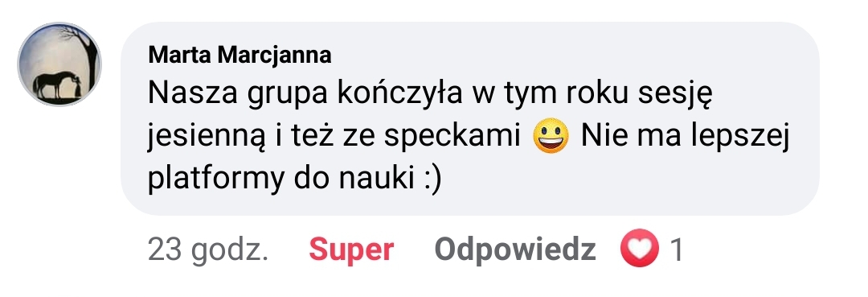
Task: Click the Marta Marcjanna name link
Action: (240, 56)
